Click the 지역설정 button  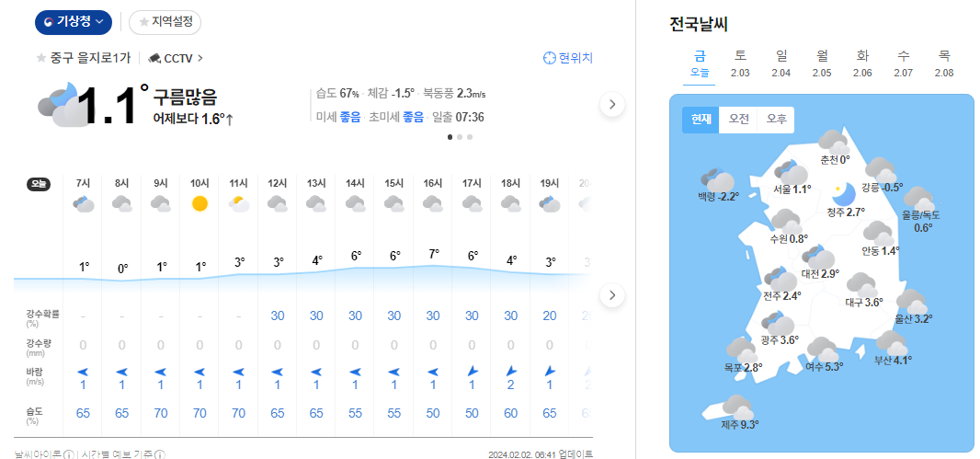point(165,21)
